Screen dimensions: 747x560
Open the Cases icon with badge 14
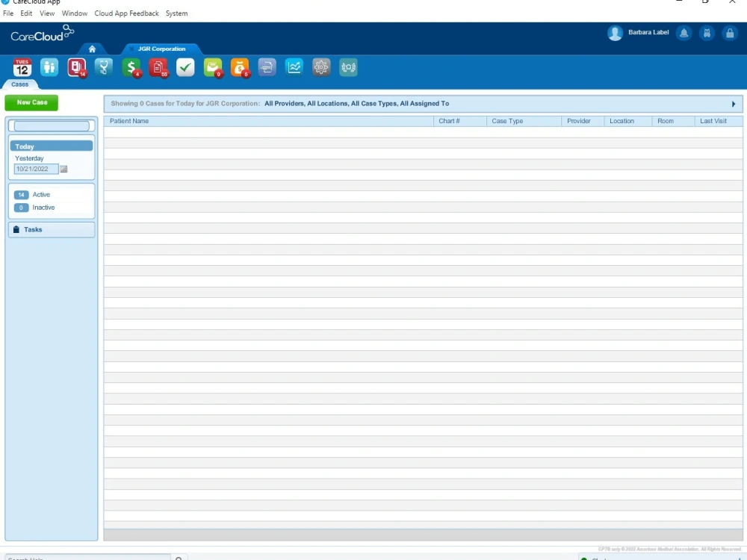77,68
